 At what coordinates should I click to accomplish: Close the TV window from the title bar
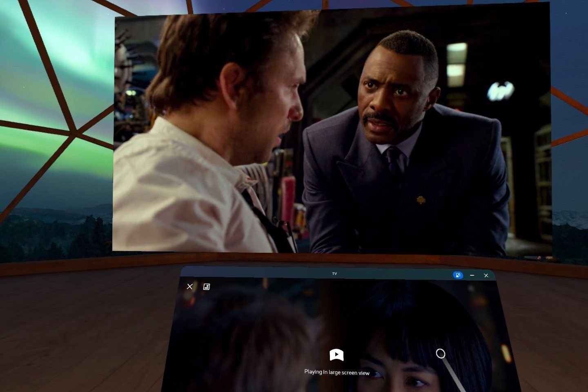coord(486,275)
